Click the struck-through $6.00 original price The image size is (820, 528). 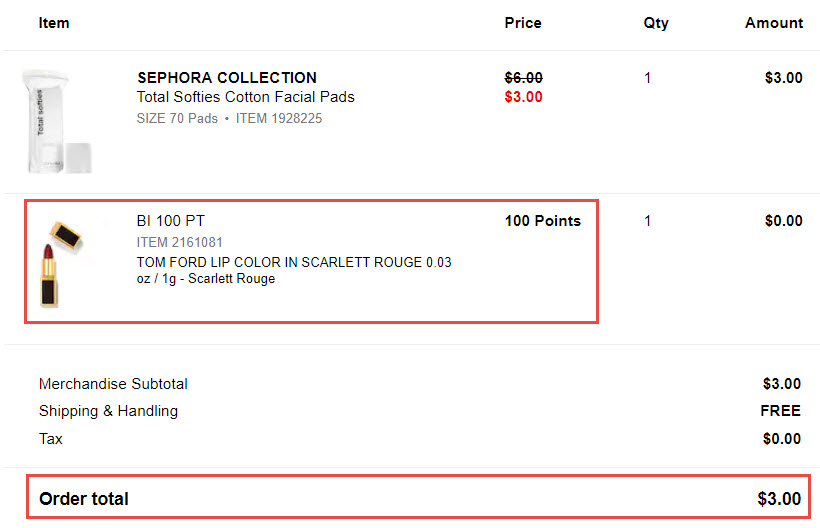pos(523,78)
